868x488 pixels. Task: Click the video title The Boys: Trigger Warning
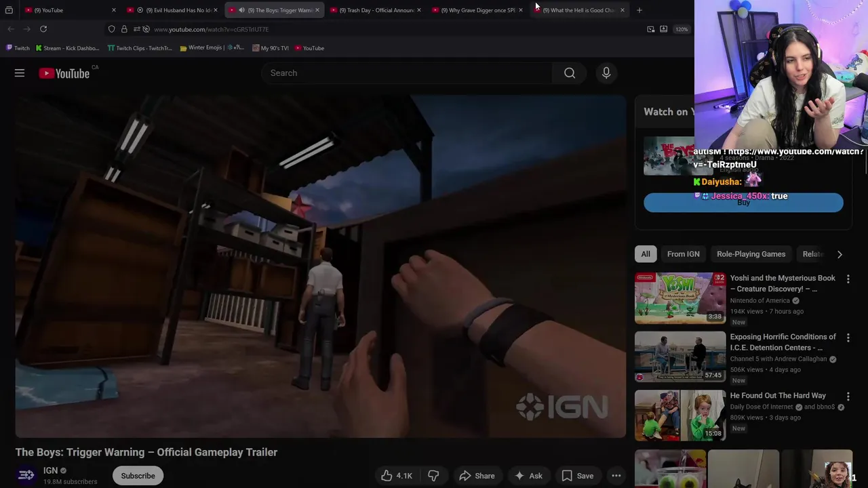(x=146, y=452)
